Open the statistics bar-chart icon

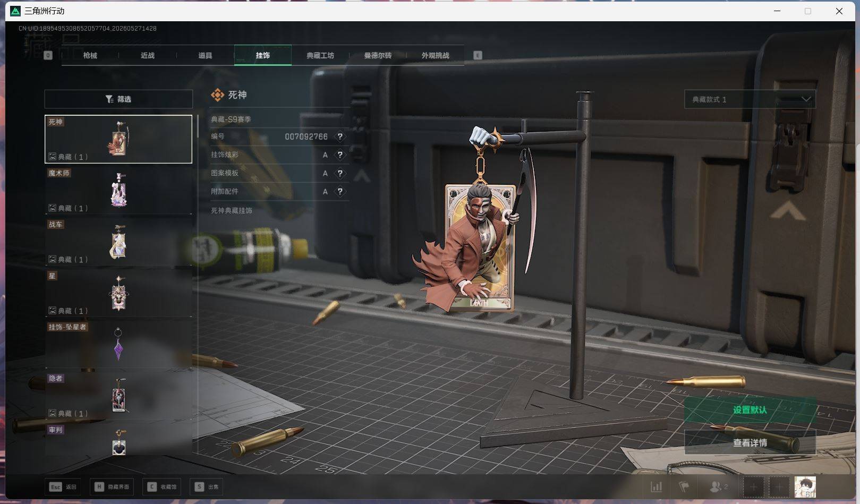pyautogui.click(x=657, y=486)
